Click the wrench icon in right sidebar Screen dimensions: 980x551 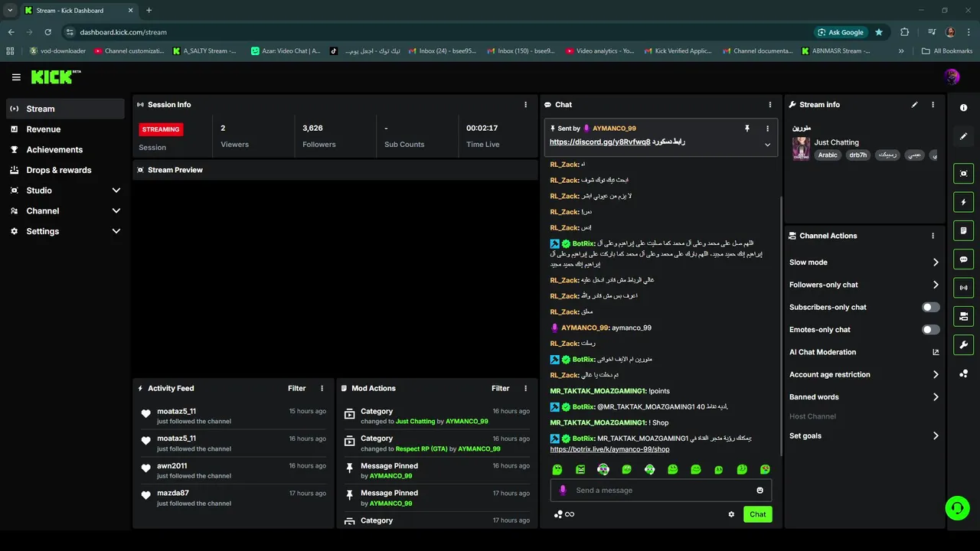[x=963, y=344]
